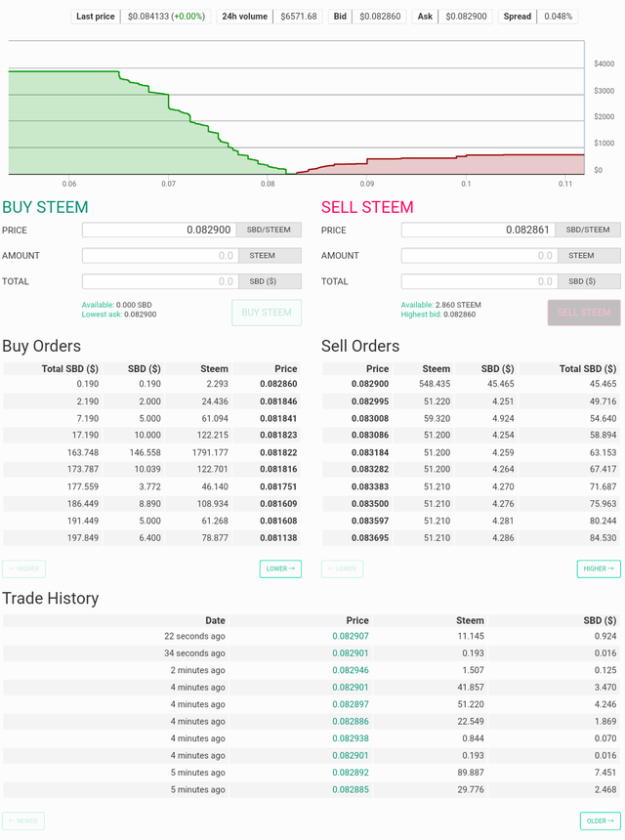Image resolution: width=625 pixels, height=840 pixels.
Task: Click trade history price 0.082885
Action: coord(351,789)
